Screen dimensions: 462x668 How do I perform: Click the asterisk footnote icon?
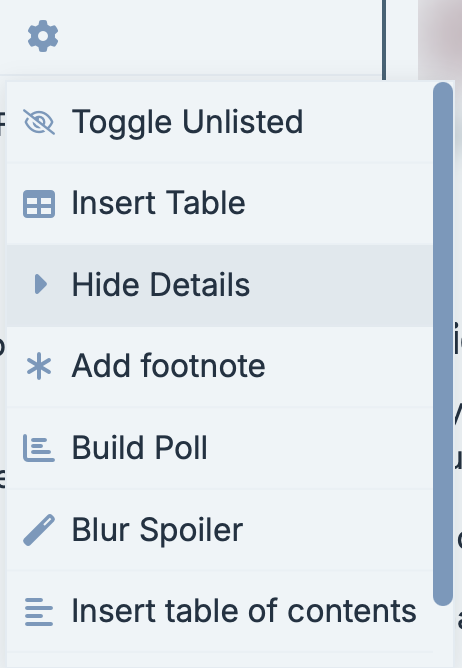coord(39,366)
